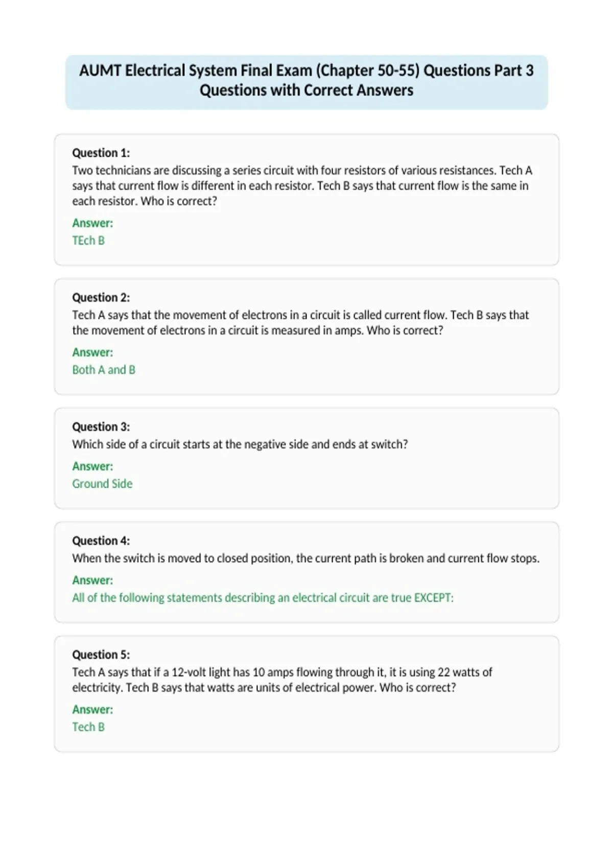This screenshot has width=613, height=868.
Task: Select the Ground Side answer text
Action: [x=102, y=484]
